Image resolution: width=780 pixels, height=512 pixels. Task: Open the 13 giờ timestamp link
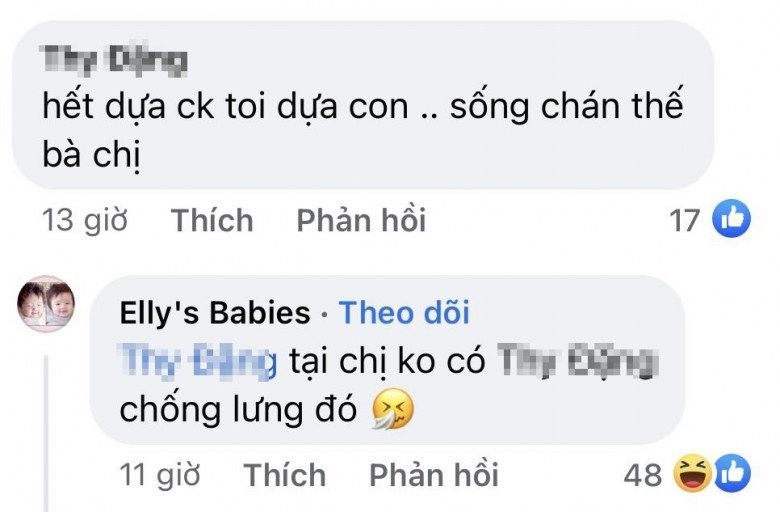point(85,220)
